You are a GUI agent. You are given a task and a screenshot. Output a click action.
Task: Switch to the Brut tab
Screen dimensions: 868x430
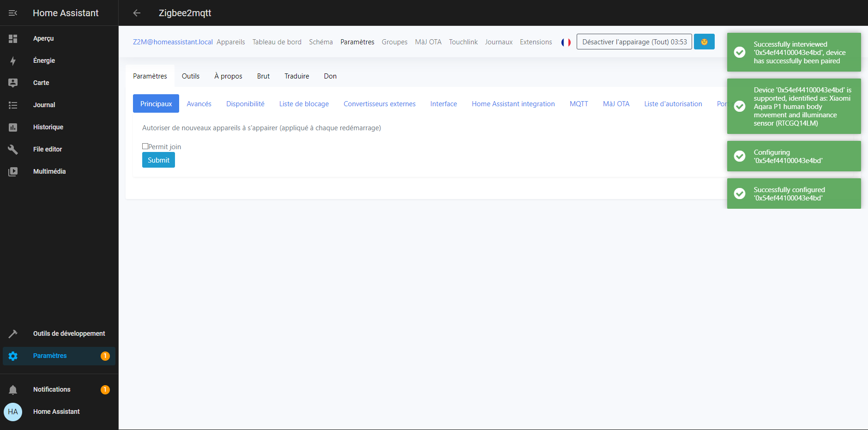coord(263,76)
